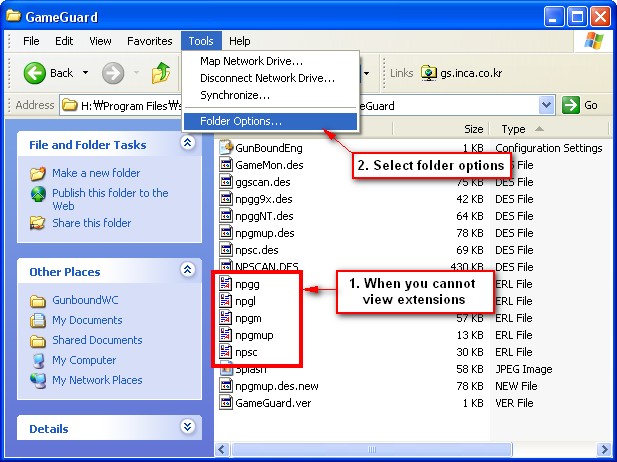The height and width of the screenshot is (462, 617).
Task: Click the horizontal scrollbar right arrow
Action: coord(604,449)
